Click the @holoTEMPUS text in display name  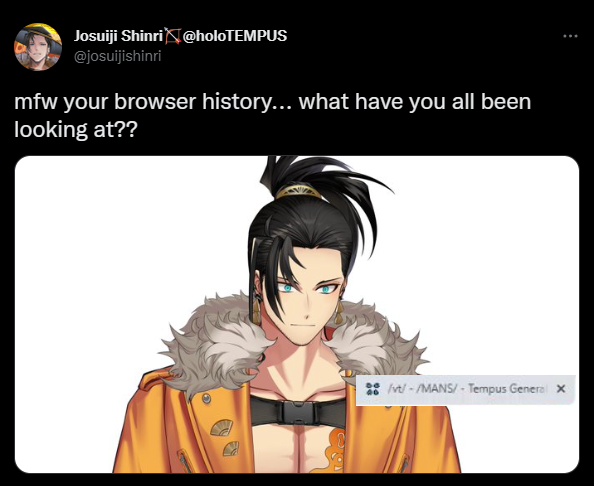(235, 36)
